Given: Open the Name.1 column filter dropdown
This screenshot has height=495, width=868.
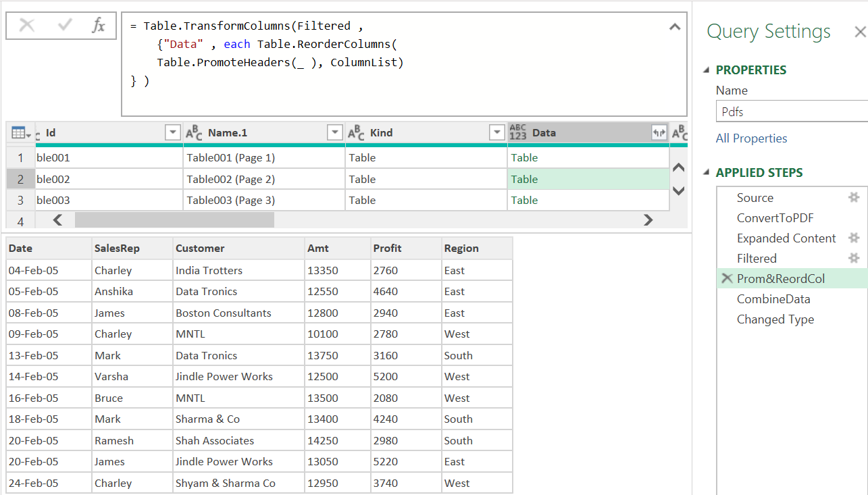Looking at the screenshot, I should (x=334, y=133).
